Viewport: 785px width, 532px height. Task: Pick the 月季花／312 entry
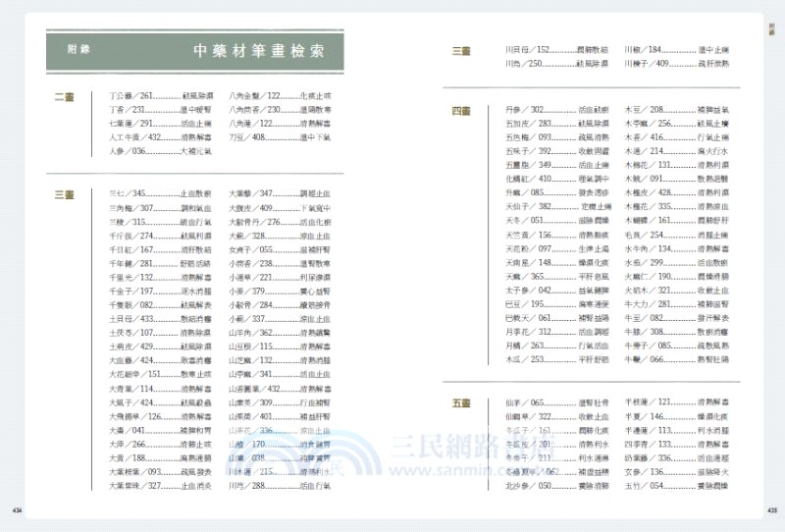coord(557,332)
